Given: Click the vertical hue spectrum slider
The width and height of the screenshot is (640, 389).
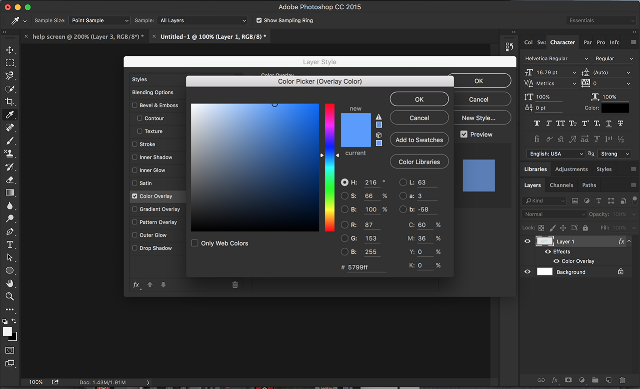Looking at the screenshot, I should click(x=329, y=167).
